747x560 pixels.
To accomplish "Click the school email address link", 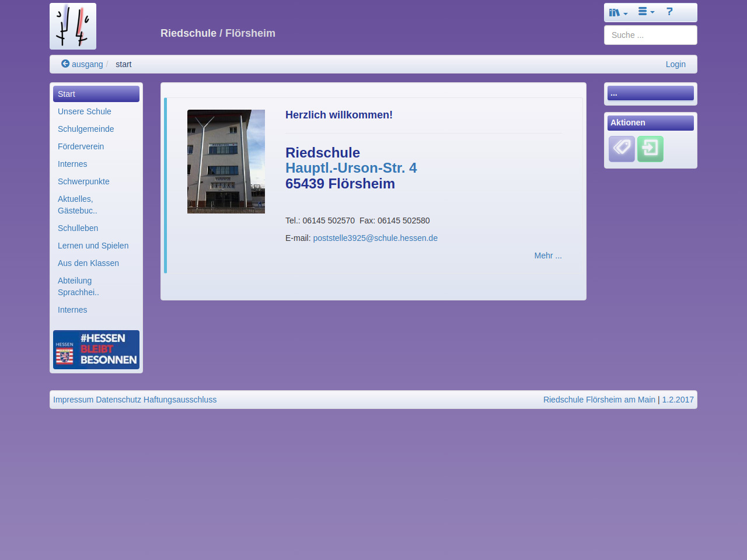I will click(x=375, y=238).
